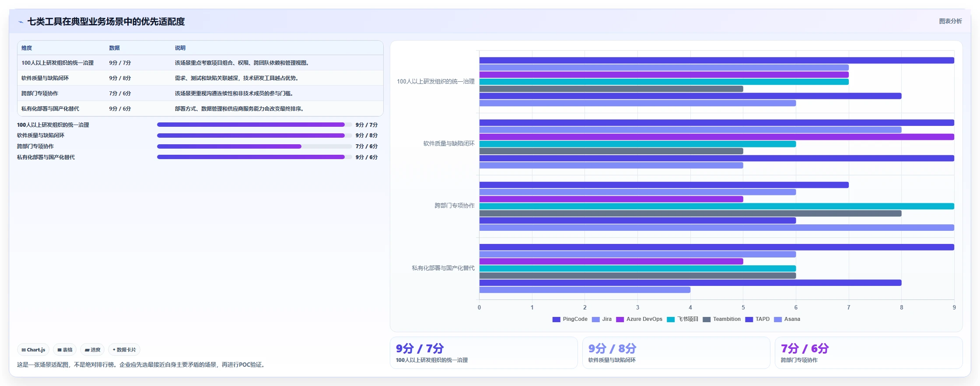
Task: Click the 说明 column header
Action: coord(180,48)
